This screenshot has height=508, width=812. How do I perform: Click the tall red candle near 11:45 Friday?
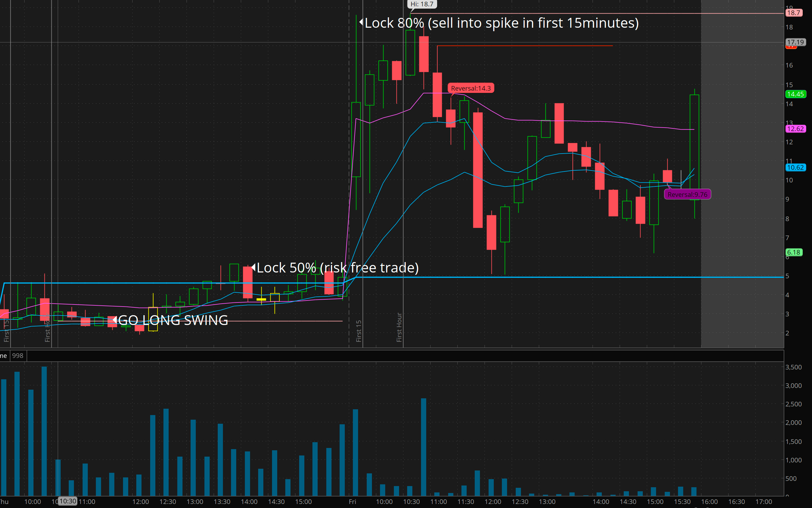pos(478,170)
